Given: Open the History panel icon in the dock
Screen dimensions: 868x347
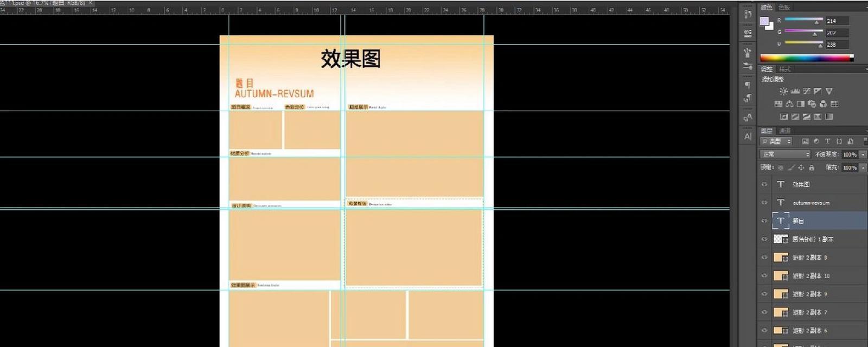Looking at the screenshot, I should 748,14.
